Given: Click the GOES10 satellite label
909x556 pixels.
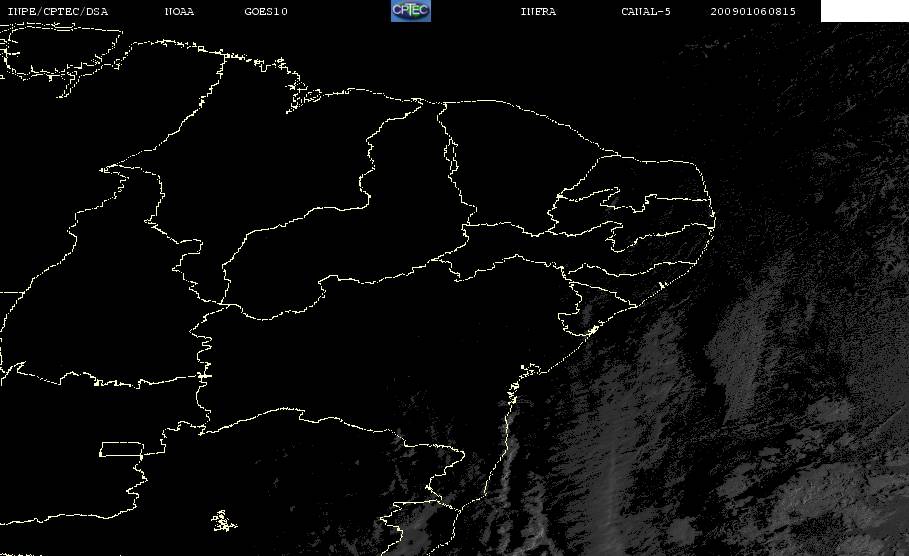Looking at the screenshot, I should coord(266,12).
